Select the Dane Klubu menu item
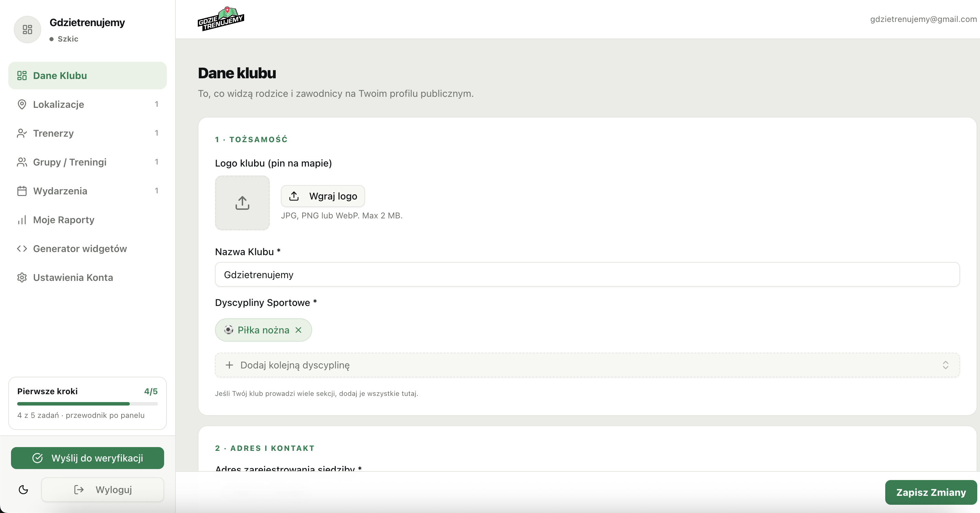This screenshot has width=980, height=513. [88, 75]
